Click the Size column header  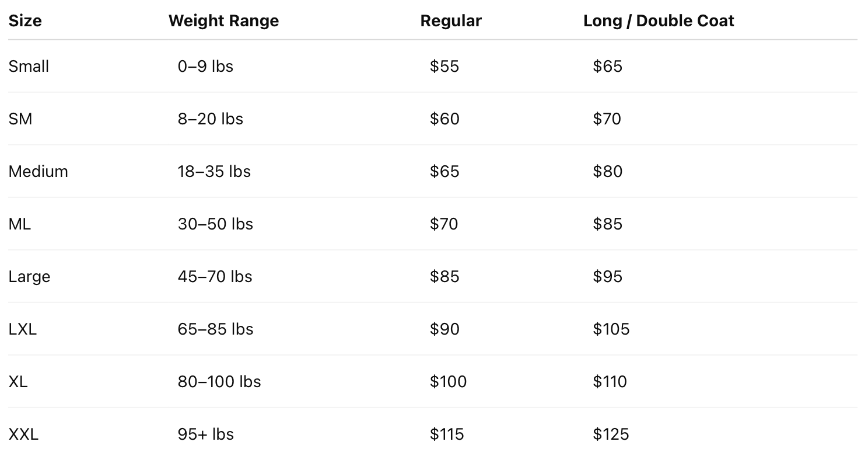(x=25, y=21)
